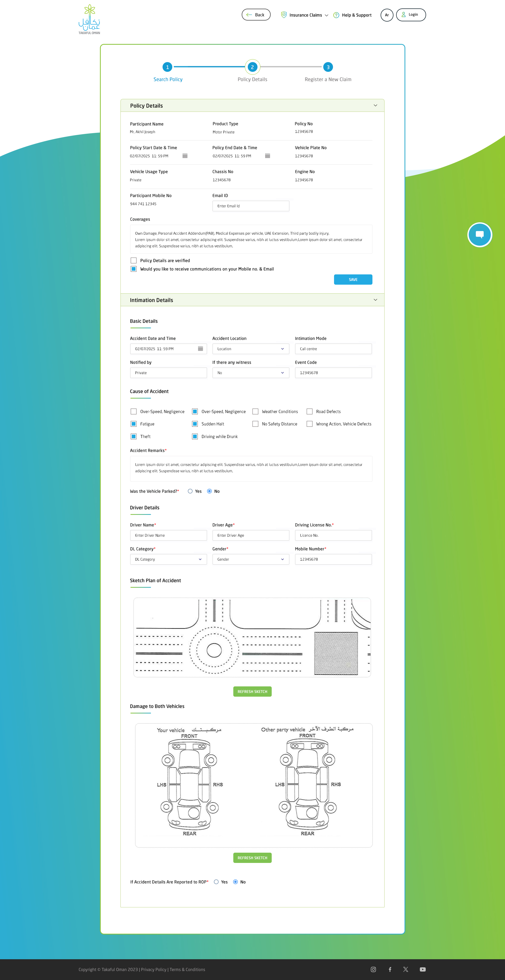Click the Driver Age input field

[x=251, y=535]
